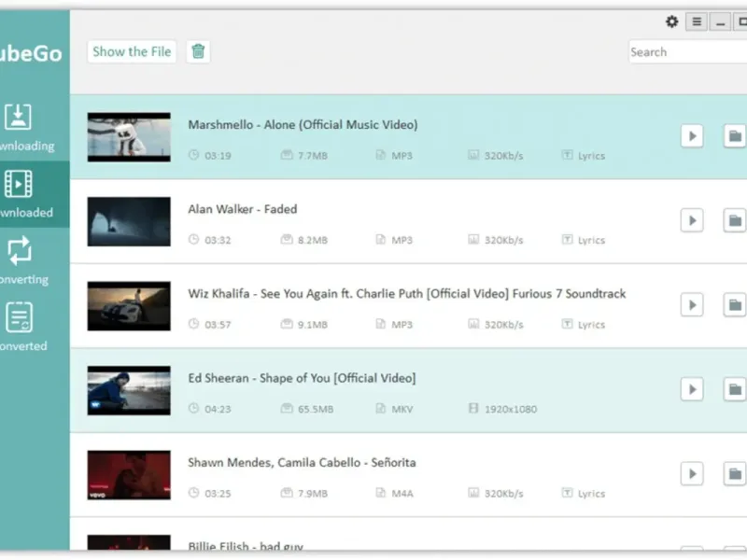
Task: Click the trash delete icon
Action: 198,52
